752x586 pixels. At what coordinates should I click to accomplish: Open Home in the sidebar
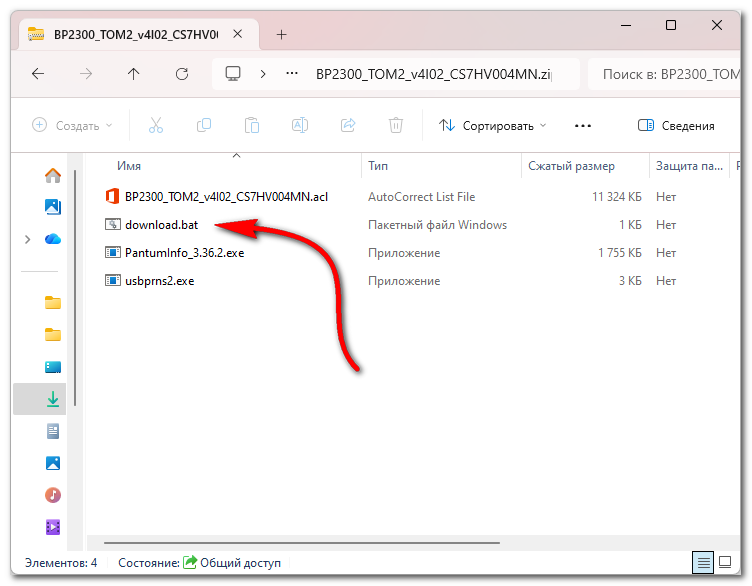[x=53, y=175]
